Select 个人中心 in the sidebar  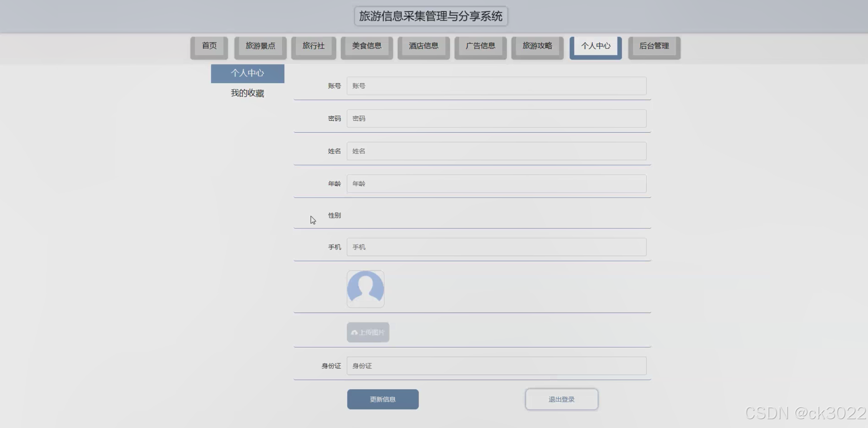(247, 73)
